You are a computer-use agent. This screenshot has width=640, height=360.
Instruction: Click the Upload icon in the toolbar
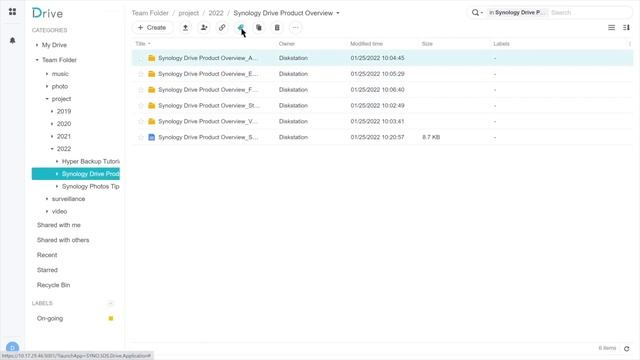185,28
